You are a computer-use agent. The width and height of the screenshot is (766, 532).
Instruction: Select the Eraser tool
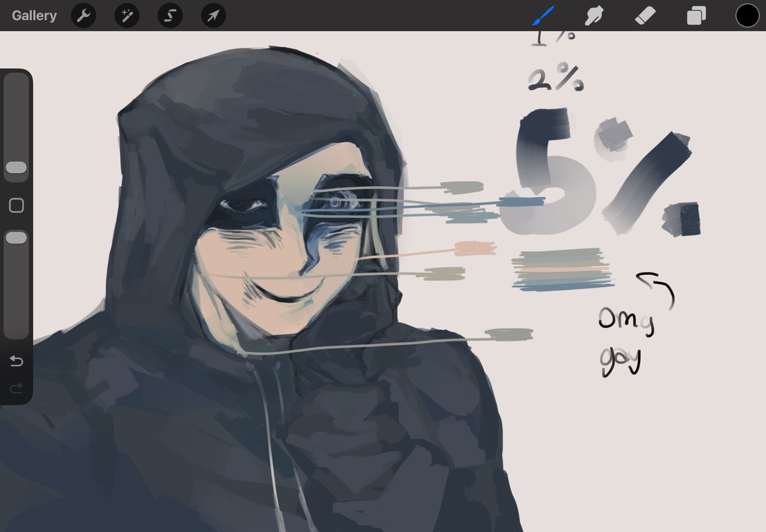click(x=645, y=15)
